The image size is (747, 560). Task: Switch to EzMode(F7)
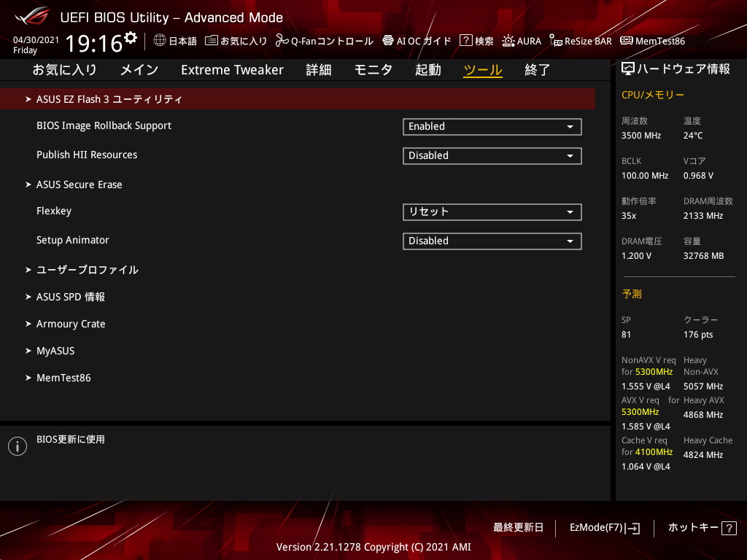[605, 528]
